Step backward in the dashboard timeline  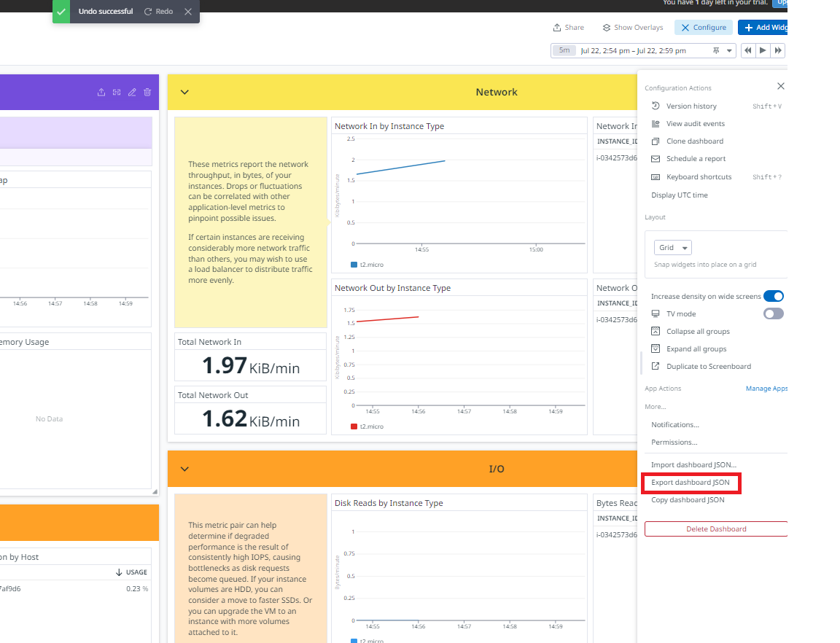[747, 50]
